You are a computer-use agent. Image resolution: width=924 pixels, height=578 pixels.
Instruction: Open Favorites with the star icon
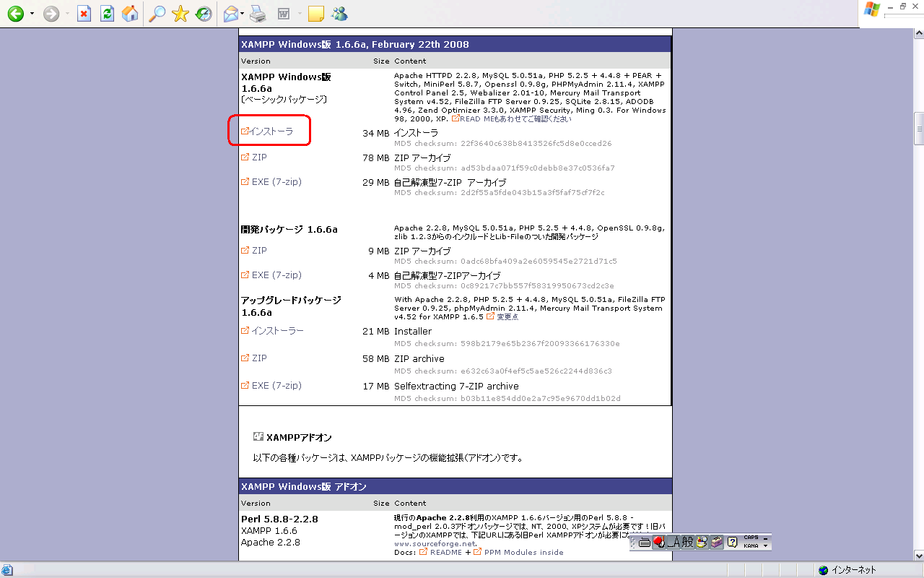180,14
